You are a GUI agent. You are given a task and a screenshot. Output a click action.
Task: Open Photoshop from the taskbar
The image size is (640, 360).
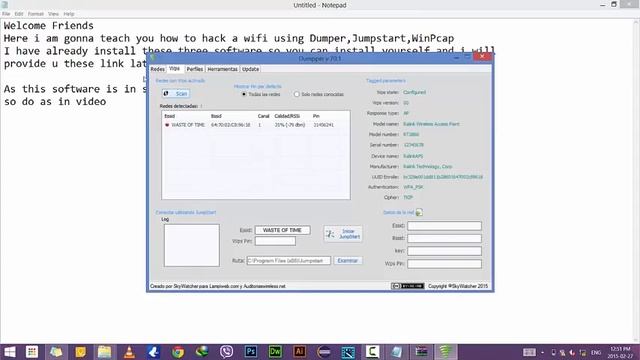251,352
